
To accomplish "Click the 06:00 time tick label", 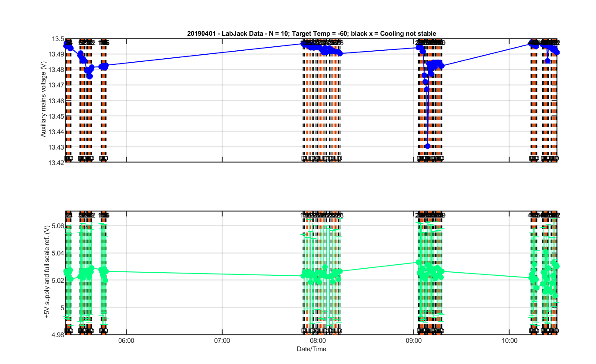I will pyautogui.click(x=127, y=341).
